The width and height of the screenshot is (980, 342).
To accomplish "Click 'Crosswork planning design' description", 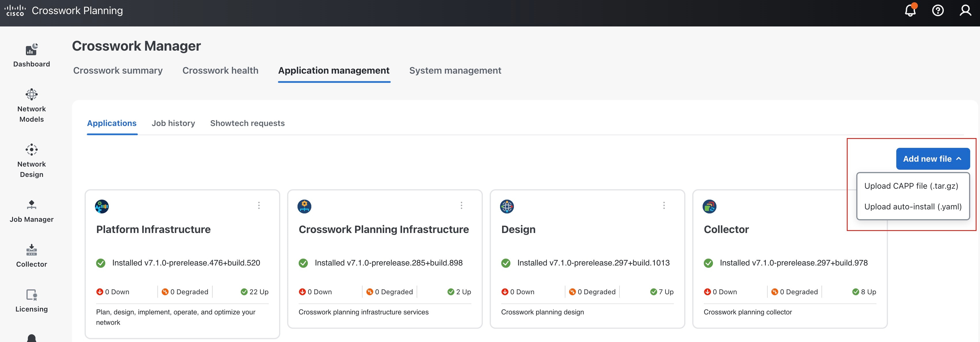I will coord(542,312).
